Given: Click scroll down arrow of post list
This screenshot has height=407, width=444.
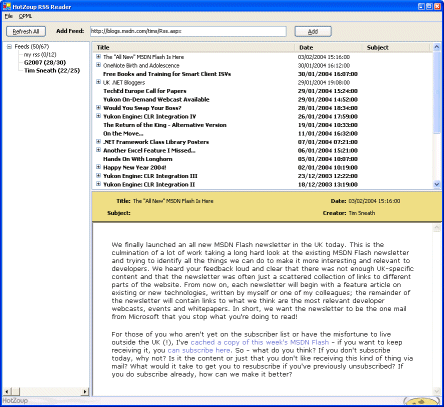Looking at the screenshot, I should pos(437,184).
